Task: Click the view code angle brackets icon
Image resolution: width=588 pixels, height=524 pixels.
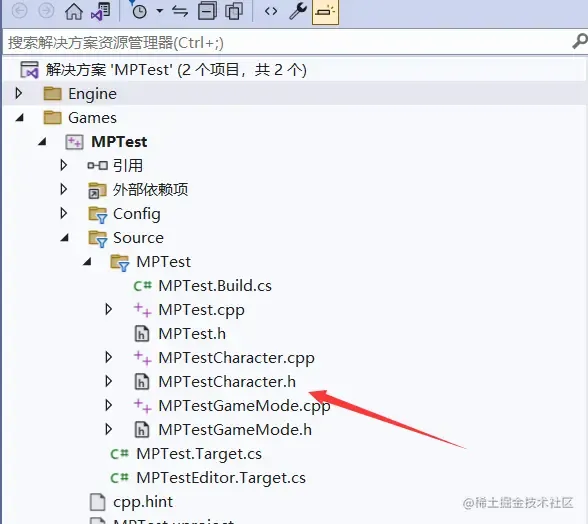Action: pos(271,12)
